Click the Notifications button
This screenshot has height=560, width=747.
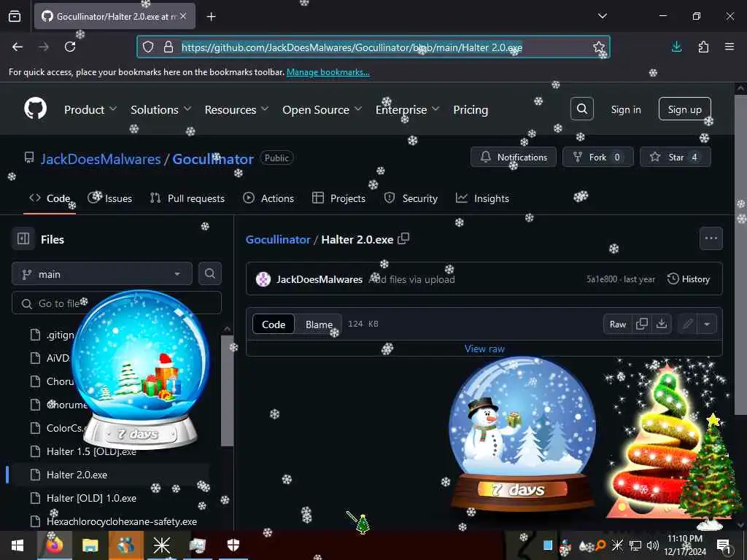(513, 157)
